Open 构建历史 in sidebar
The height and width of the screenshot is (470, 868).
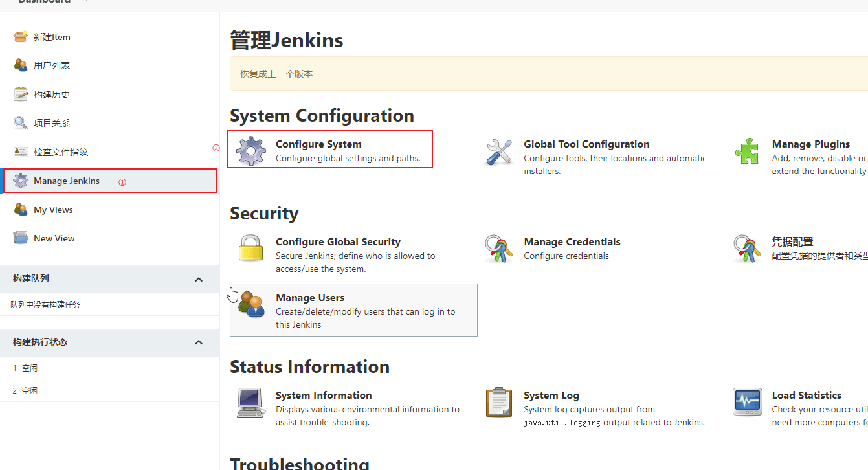click(52, 95)
